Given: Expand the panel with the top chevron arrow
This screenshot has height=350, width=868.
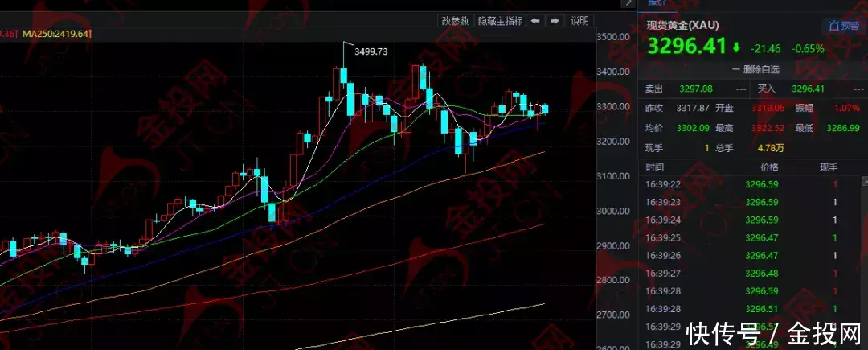Looking at the screenshot, I should (x=627, y=4).
